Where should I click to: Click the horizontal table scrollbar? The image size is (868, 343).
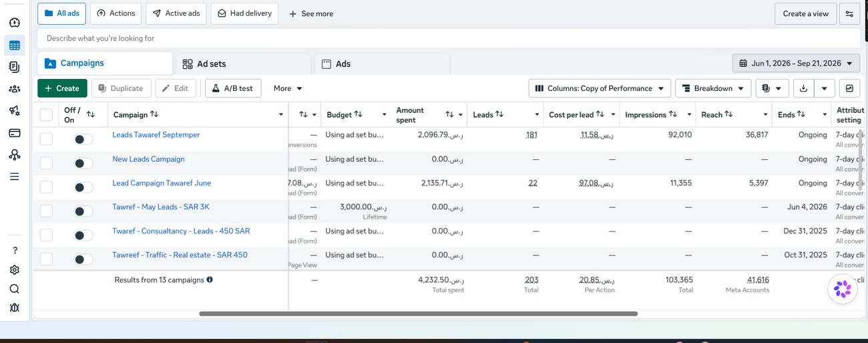(x=418, y=314)
